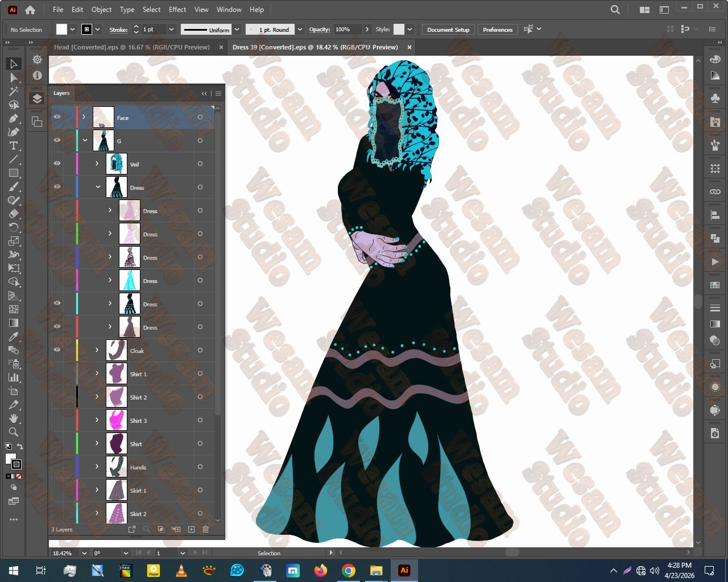This screenshot has width=728, height=582.
Task: Create a new layer in Layers panel
Action: click(x=191, y=529)
